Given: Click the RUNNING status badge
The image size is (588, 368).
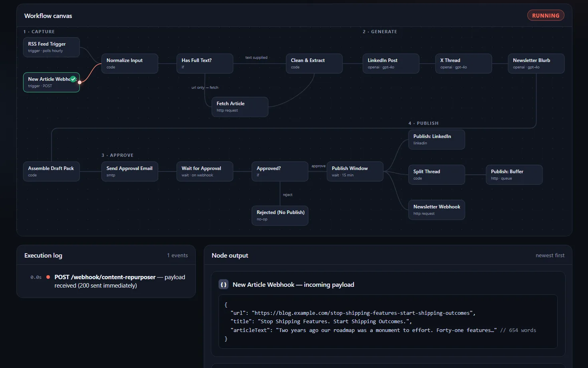Looking at the screenshot, I should pyautogui.click(x=546, y=16).
